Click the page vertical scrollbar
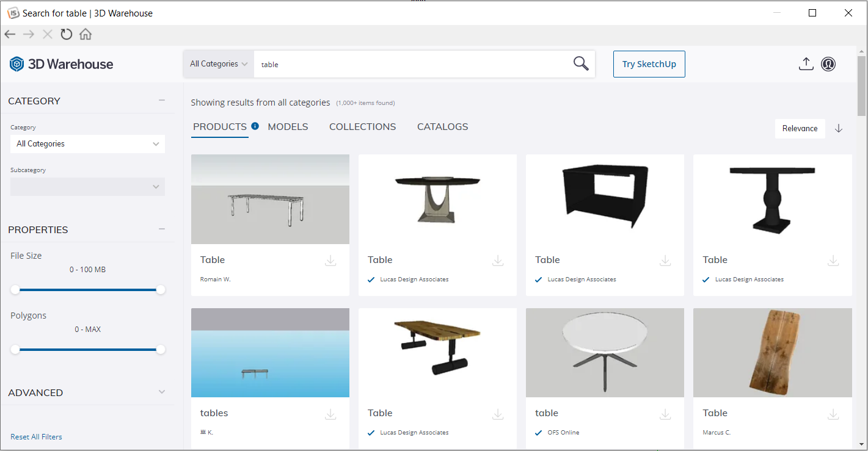This screenshot has height=451, width=868. (861, 85)
